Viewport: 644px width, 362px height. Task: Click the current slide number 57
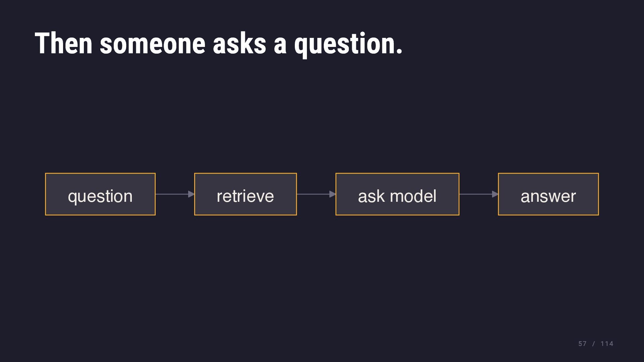tap(582, 344)
